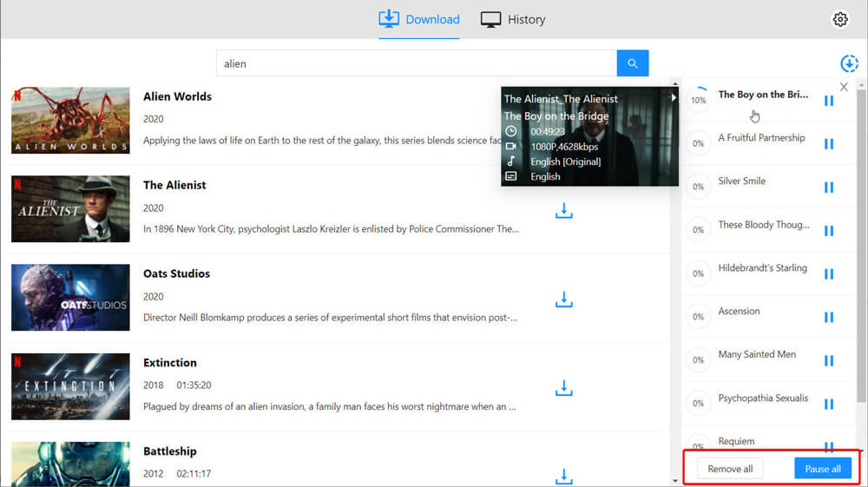
Task: Open the Extinction thumbnail
Action: pyautogui.click(x=70, y=386)
